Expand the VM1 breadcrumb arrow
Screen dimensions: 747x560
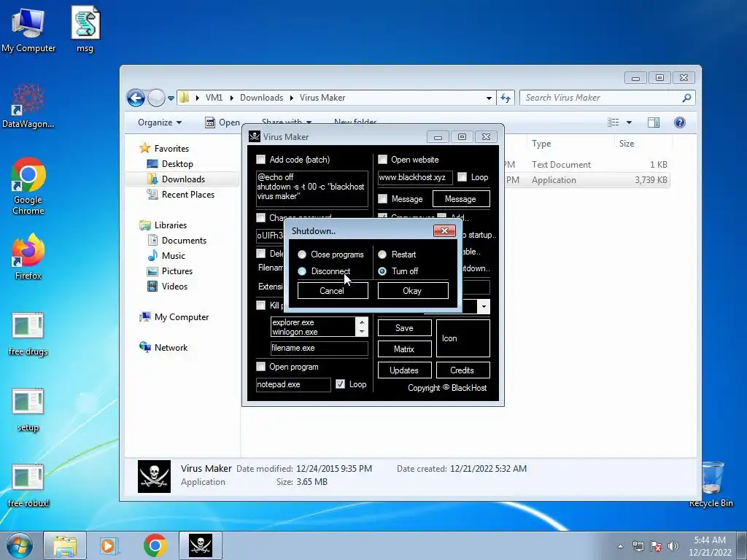[231, 98]
